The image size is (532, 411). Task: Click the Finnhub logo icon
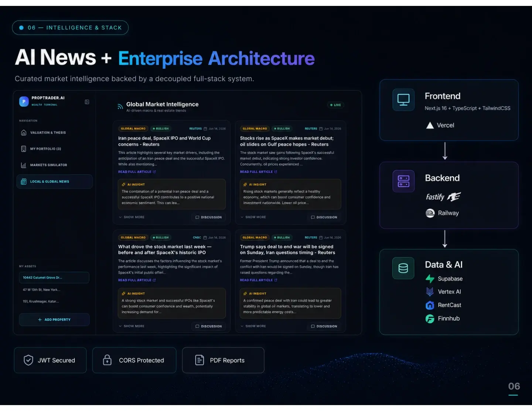click(430, 319)
